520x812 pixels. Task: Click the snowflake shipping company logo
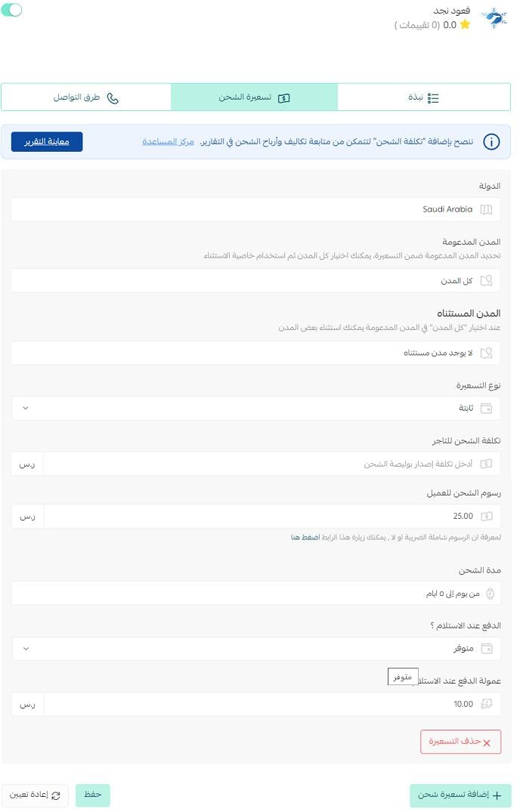494,17
